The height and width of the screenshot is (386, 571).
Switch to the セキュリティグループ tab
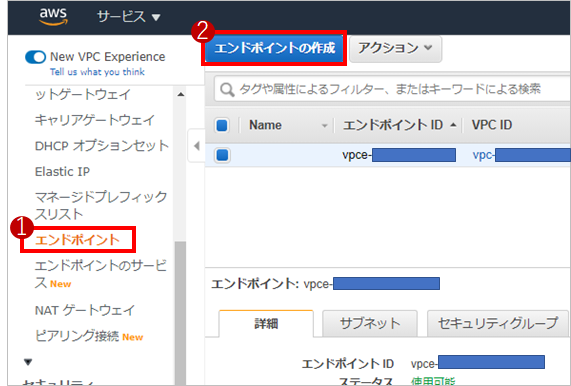coord(497,323)
